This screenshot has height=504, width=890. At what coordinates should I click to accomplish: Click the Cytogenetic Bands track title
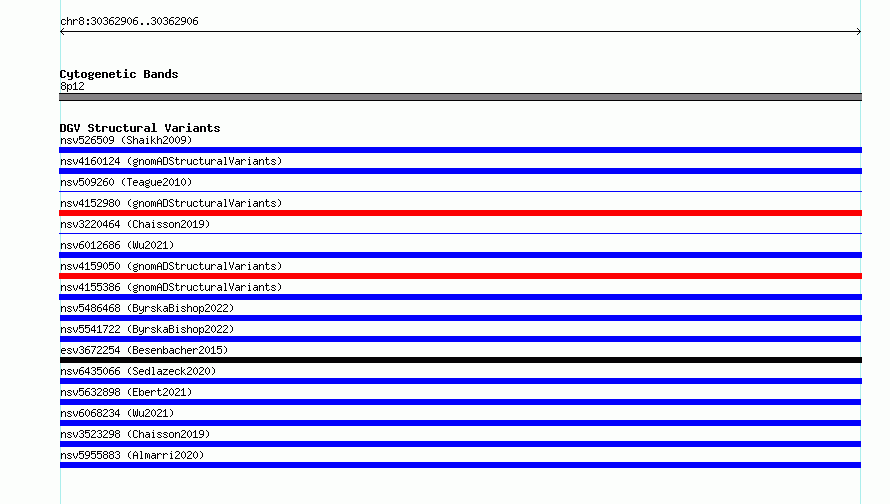[119, 74]
